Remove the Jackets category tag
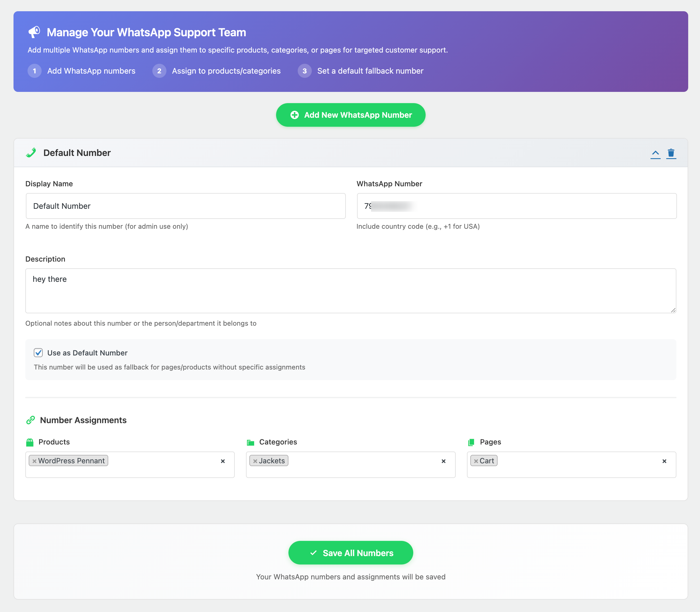This screenshot has width=700, height=612. coord(255,461)
